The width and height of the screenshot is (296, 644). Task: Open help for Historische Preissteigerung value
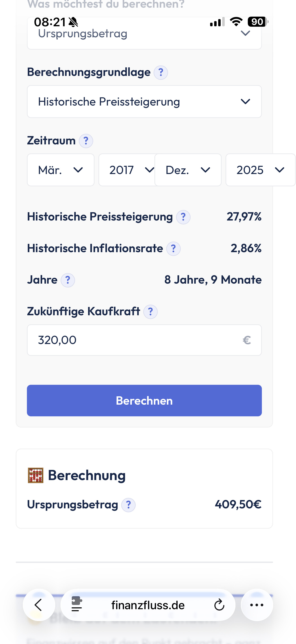pos(183,217)
